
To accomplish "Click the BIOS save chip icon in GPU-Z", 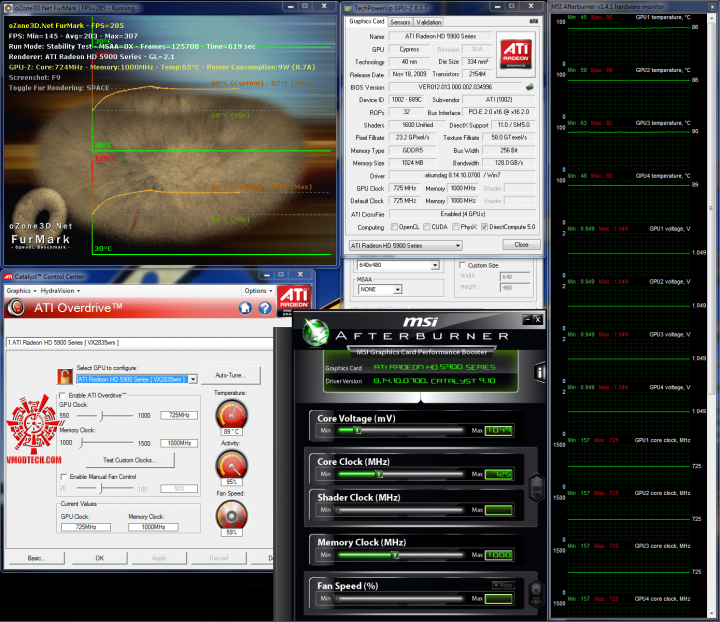I will point(530,87).
